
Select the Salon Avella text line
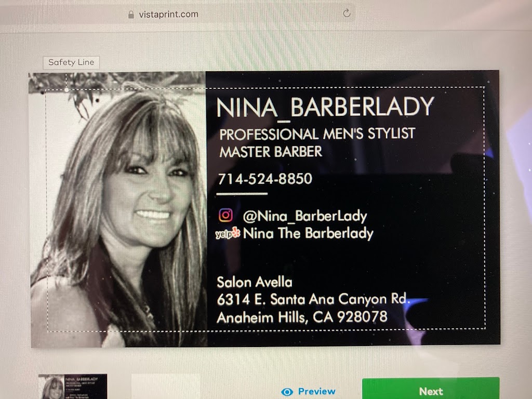click(x=255, y=282)
